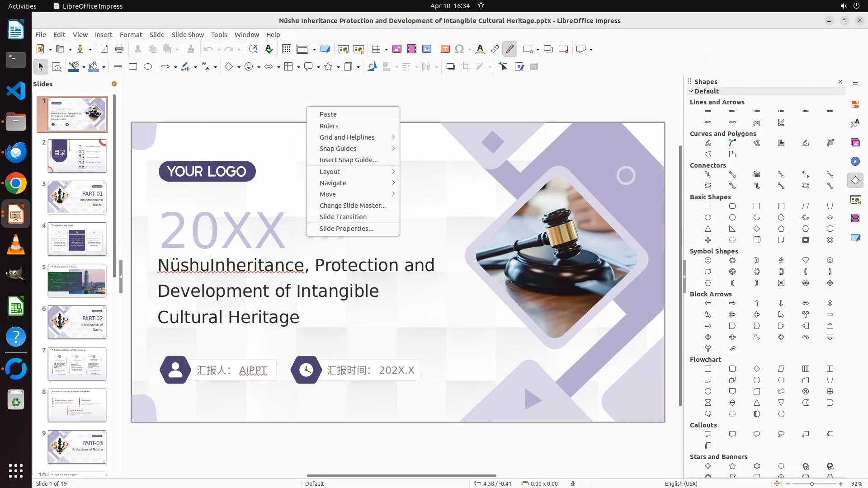The width and height of the screenshot is (868, 488).
Task: Collapse the Default shapes section
Action: 691,91
